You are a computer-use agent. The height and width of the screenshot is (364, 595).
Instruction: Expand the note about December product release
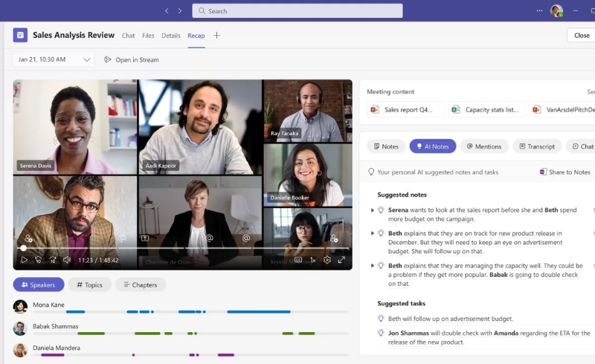pos(373,233)
